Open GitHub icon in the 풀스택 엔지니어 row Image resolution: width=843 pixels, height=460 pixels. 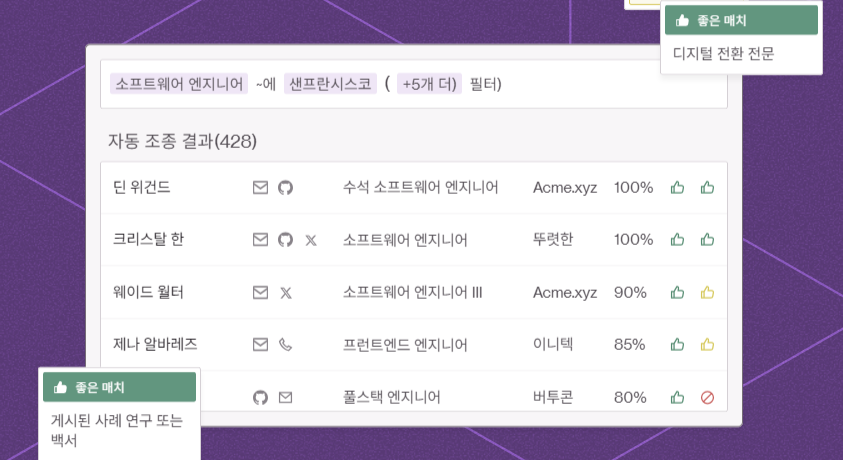pyautogui.click(x=260, y=398)
